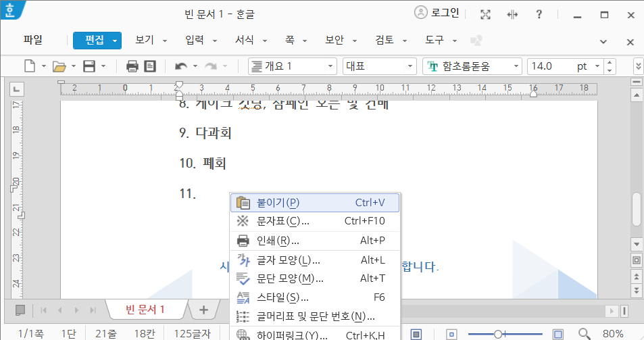Screen dimensions: 644x340
Task: Save document with the disk icon
Action: (89, 66)
